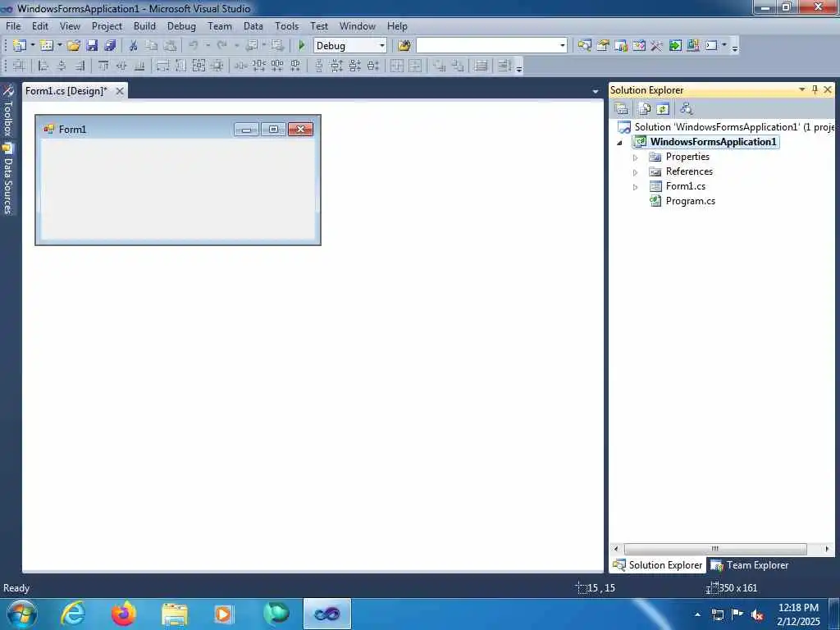Click the Cut scissors icon
The width and height of the screenshot is (840, 630).
tap(134, 46)
